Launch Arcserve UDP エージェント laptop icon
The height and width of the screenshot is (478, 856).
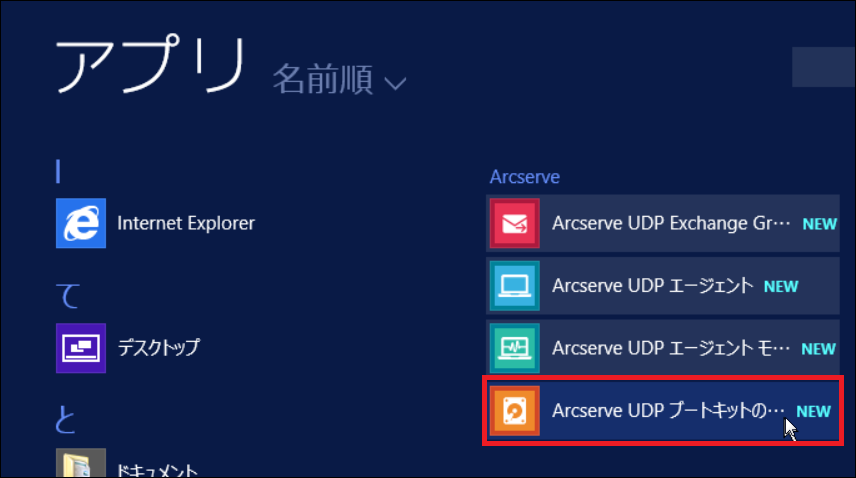[x=514, y=286]
